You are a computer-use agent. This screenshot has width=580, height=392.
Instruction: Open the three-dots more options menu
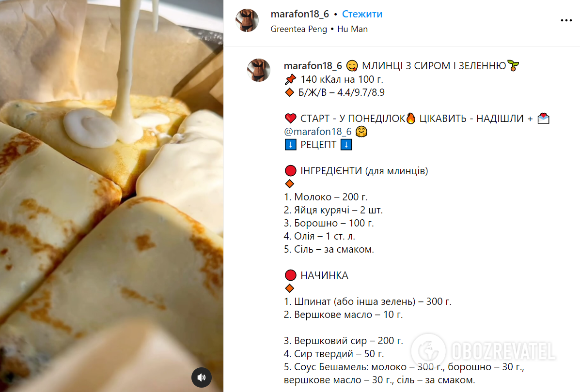point(566,20)
